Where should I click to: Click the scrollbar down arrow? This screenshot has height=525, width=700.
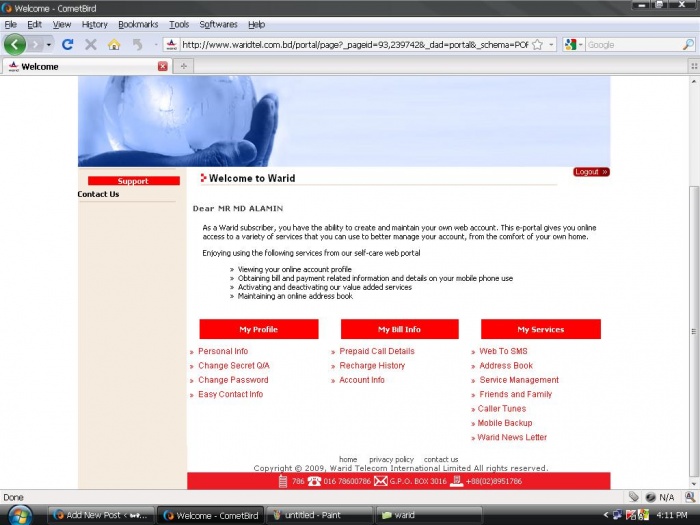[693, 484]
